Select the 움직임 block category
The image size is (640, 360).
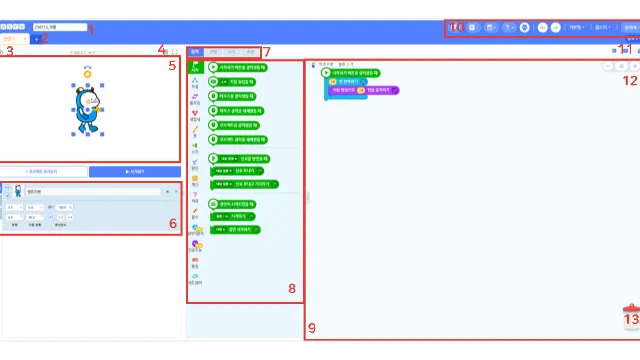pyautogui.click(x=195, y=100)
